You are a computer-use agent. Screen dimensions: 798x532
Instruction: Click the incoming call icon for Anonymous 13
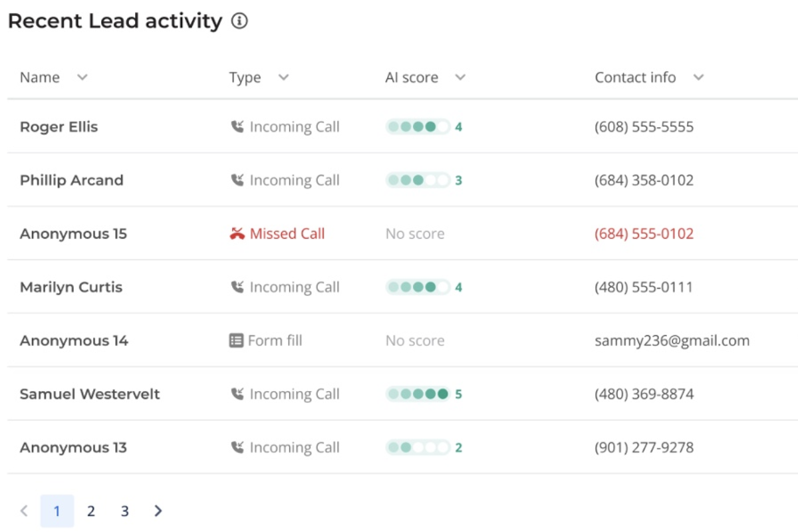[x=237, y=448]
